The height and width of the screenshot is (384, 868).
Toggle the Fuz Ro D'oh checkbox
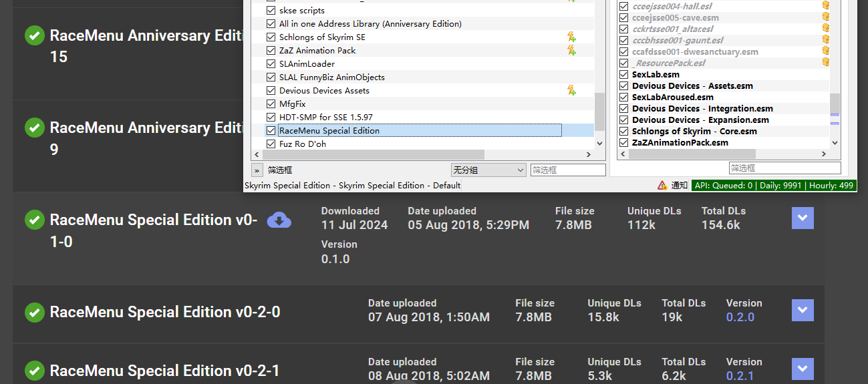coord(271,144)
